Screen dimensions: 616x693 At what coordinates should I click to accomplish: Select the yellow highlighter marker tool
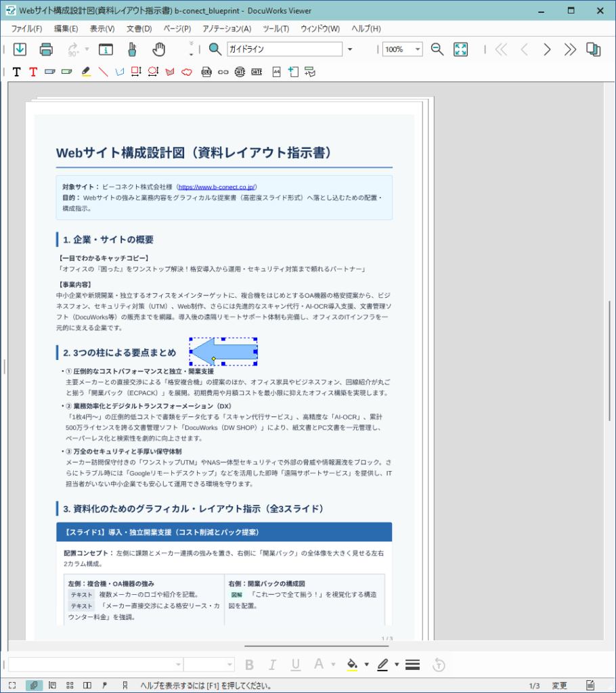coord(86,72)
